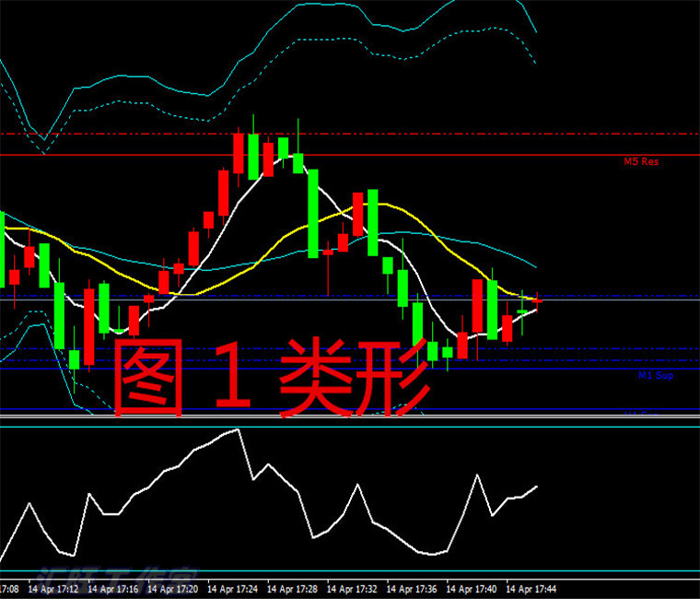Select the 14 Apr 17:40 time label
The height and width of the screenshot is (599, 700).
473,588
